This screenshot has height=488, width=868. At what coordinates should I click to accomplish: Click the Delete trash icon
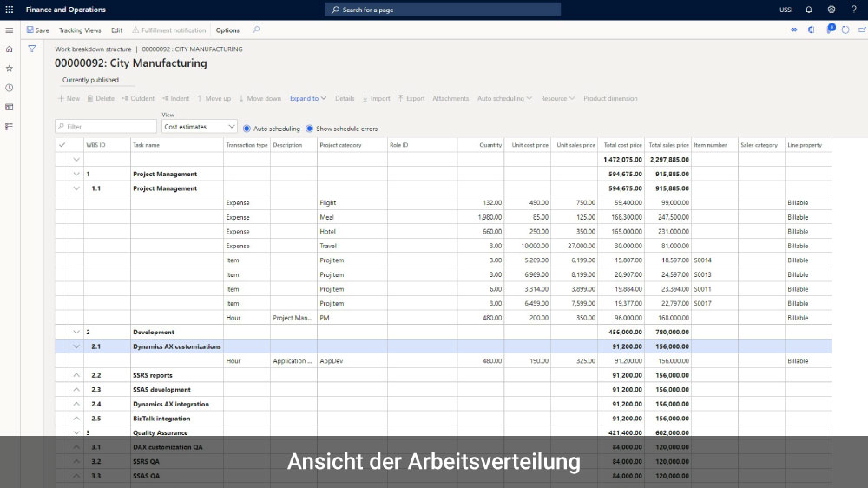pos(90,99)
